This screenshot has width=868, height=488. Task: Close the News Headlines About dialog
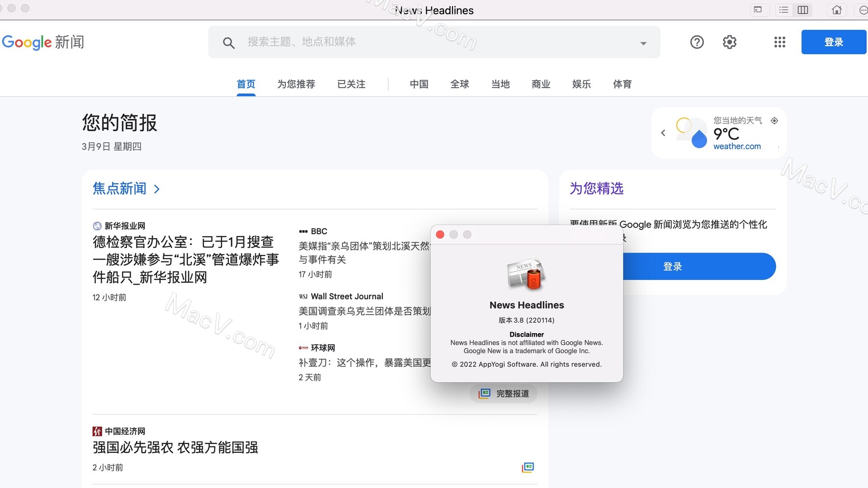[440, 235]
